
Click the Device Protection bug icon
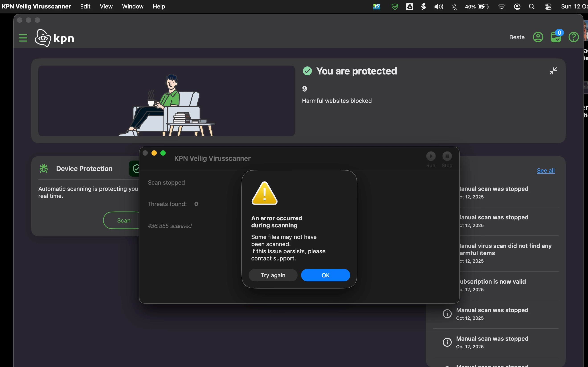coord(44,169)
